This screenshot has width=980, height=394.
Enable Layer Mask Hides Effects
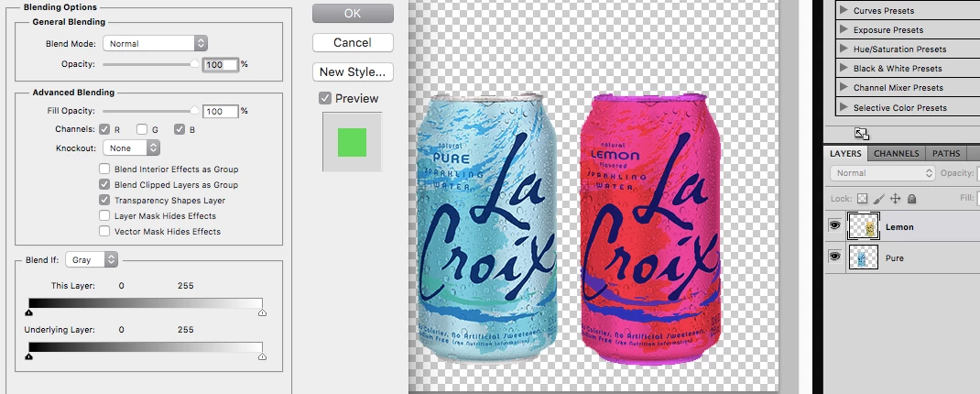click(x=104, y=215)
